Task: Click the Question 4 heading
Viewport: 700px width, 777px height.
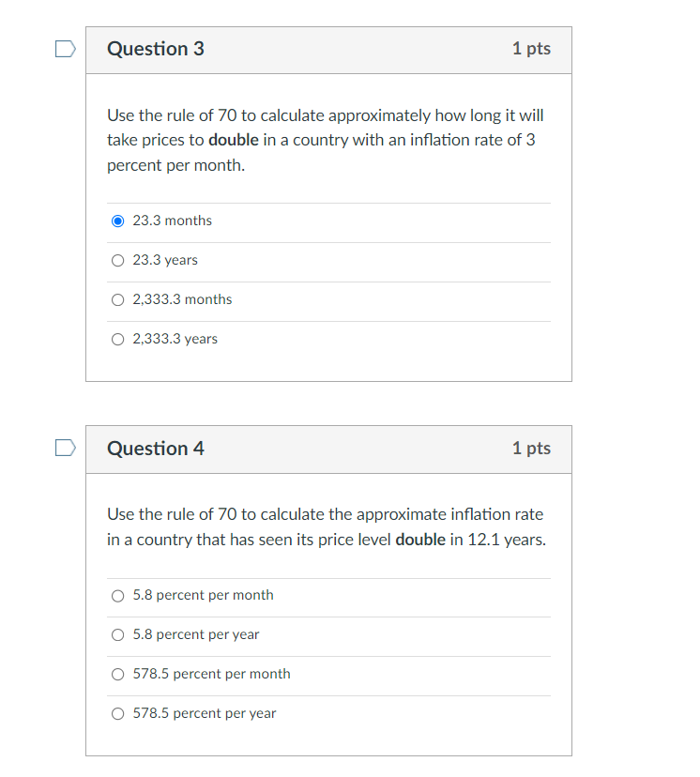Action: point(156,449)
